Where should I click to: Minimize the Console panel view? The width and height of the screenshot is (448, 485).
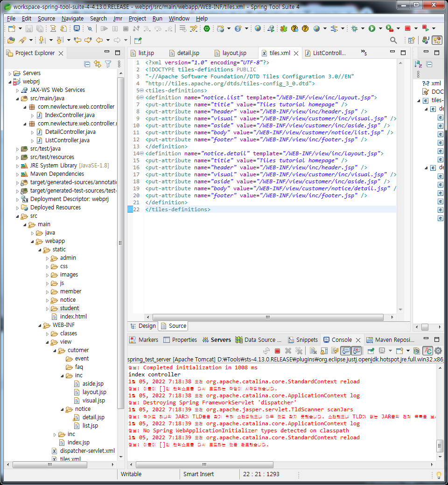click(x=426, y=339)
